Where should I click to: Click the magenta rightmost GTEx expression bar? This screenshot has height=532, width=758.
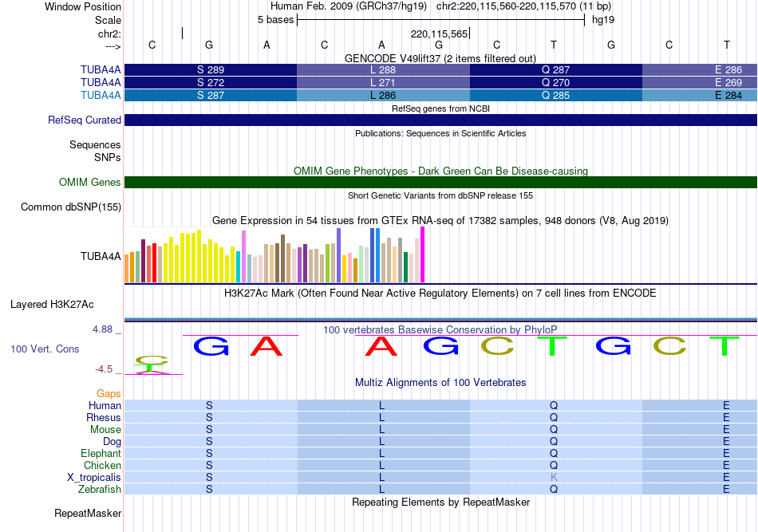(x=423, y=254)
